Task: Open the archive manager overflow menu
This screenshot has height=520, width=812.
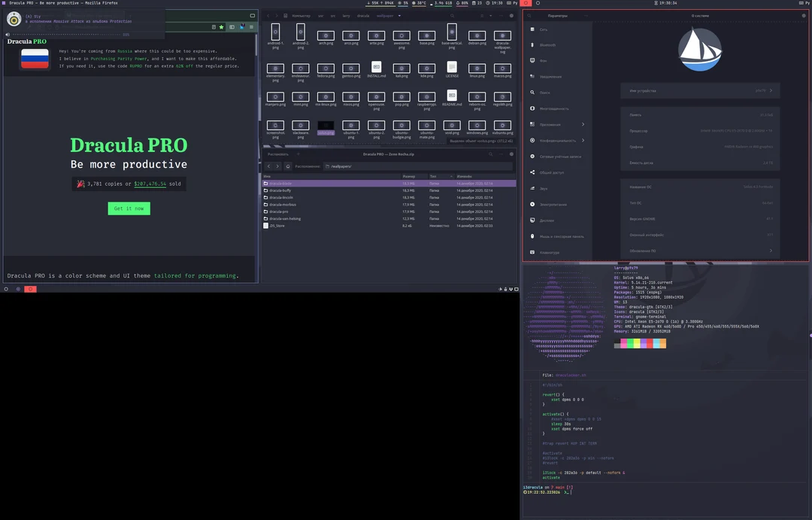Action: [x=501, y=154]
